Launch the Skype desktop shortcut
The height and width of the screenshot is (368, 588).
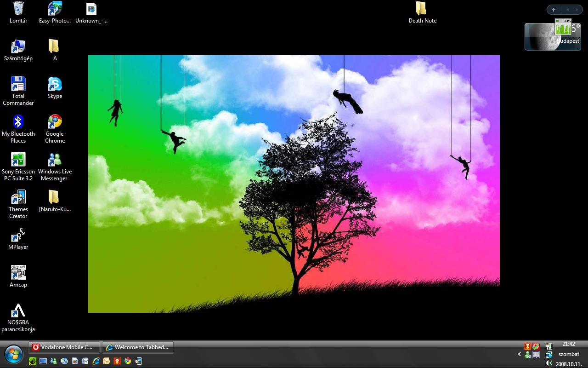click(x=55, y=88)
